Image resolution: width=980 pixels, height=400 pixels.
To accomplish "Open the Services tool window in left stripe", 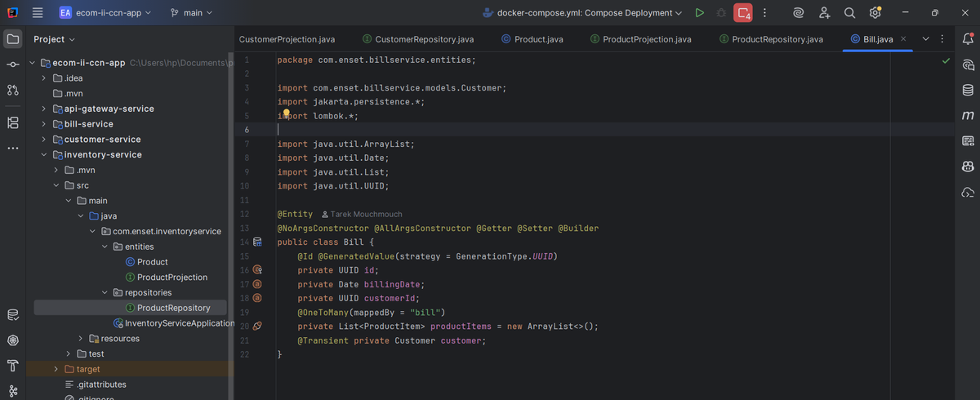I will (x=12, y=315).
